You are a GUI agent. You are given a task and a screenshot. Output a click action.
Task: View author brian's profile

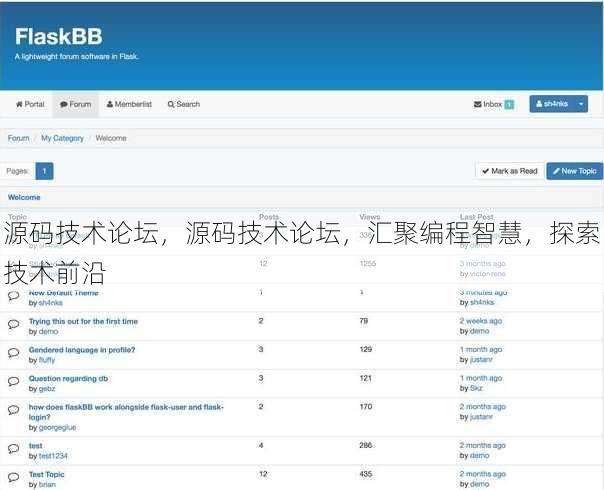tap(47, 484)
